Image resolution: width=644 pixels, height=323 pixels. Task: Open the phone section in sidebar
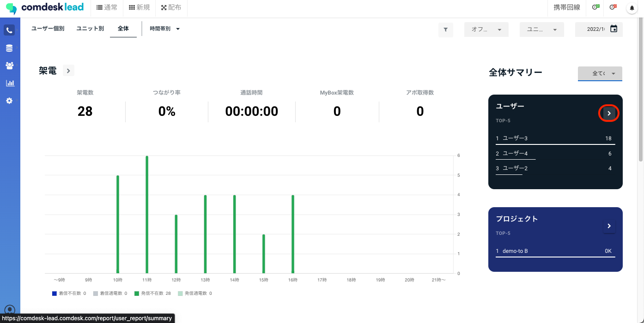pyautogui.click(x=9, y=30)
